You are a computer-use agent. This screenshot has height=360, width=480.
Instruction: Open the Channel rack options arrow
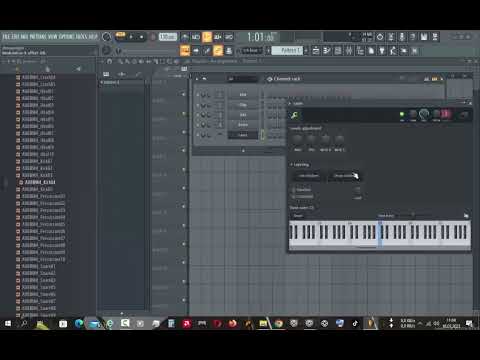pyautogui.click(x=197, y=79)
